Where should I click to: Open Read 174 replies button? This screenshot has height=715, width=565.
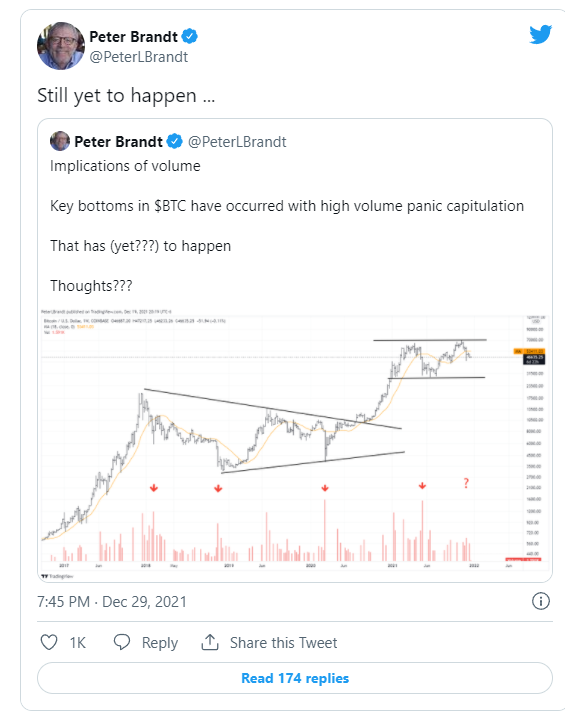tap(295, 678)
